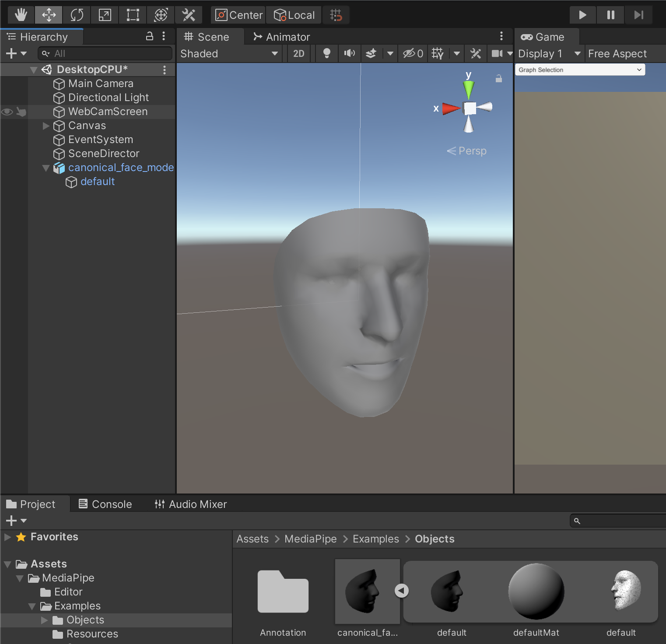Screen dimensions: 666x644
Task: Select the Rect Transform tool
Action: [x=133, y=15]
